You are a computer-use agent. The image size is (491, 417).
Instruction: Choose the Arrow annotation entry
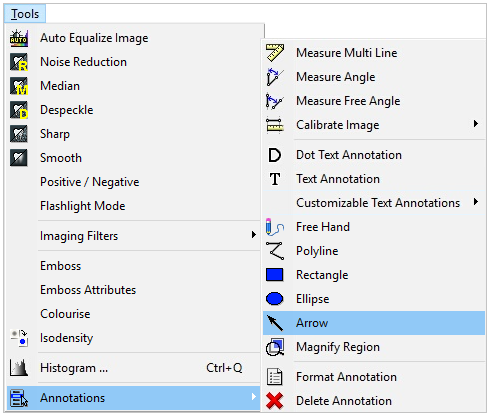click(374, 323)
